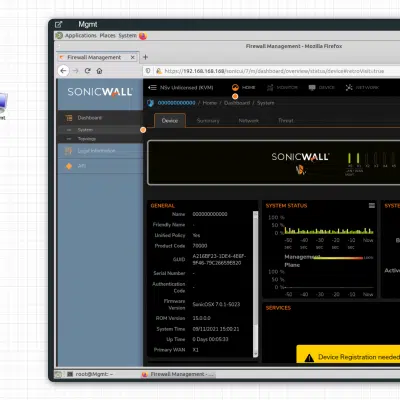This screenshot has width=400, height=400.
Task: Switch to the Device tab
Action: [x=170, y=120]
